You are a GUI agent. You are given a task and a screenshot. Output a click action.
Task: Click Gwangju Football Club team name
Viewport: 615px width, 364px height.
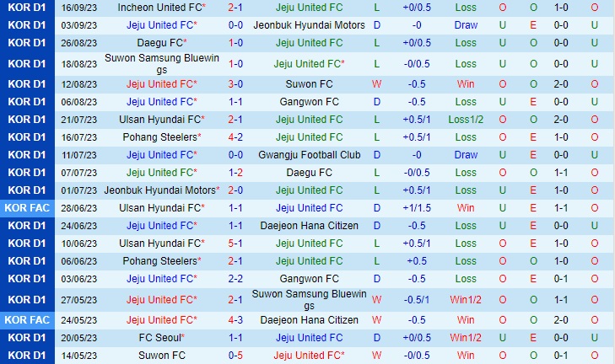[x=309, y=155]
